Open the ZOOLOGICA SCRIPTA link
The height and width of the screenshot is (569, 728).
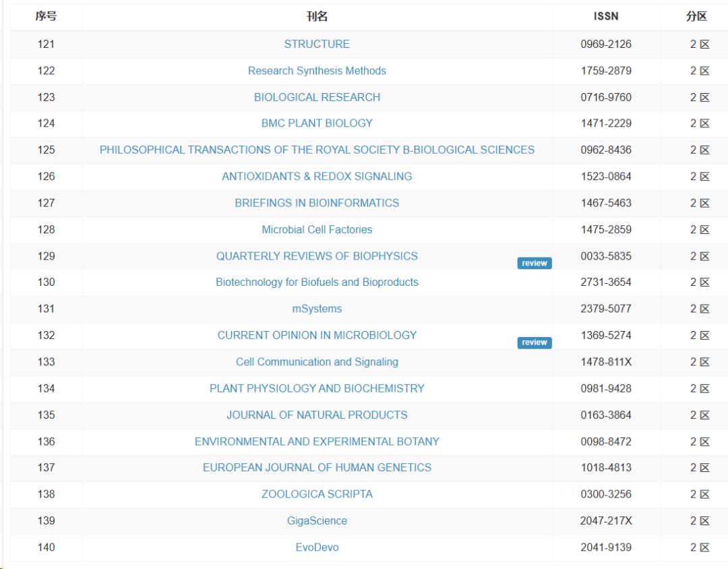[317, 493]
